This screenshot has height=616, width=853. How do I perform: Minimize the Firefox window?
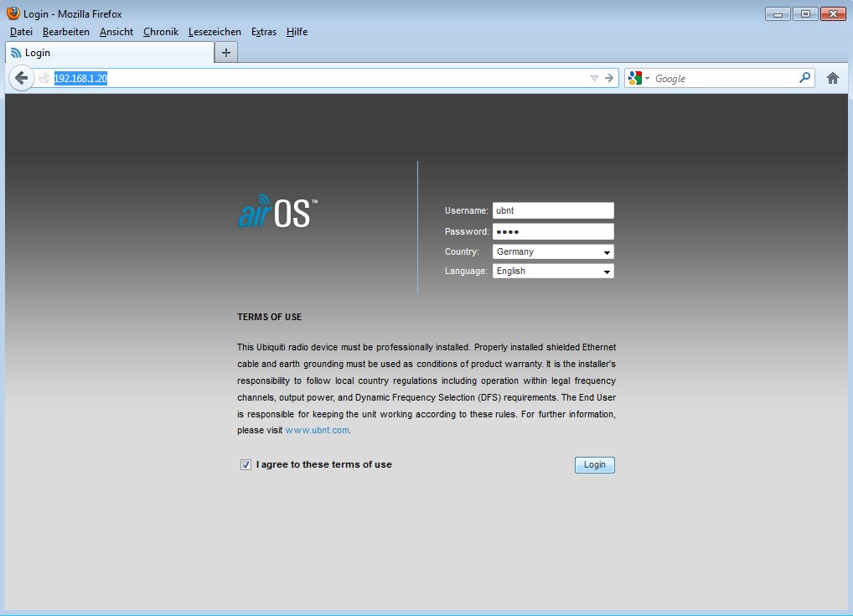pos(778,13)
